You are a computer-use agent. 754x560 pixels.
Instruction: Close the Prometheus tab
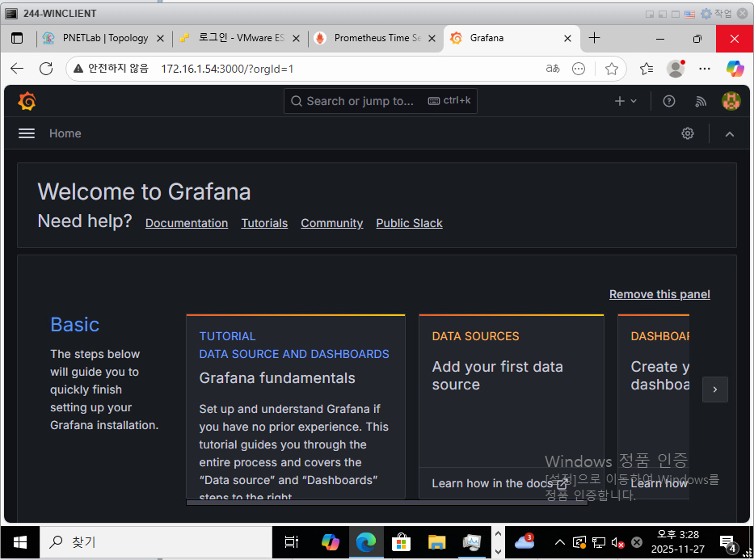(x=432, y=39)
